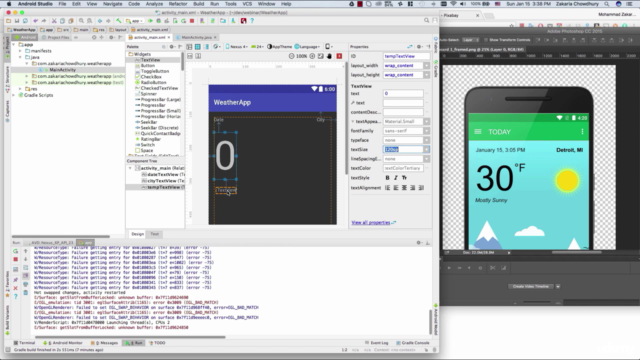Switch to Text tab of layout editor
Screen dimensions: 640x360
[x=155, y=234]
